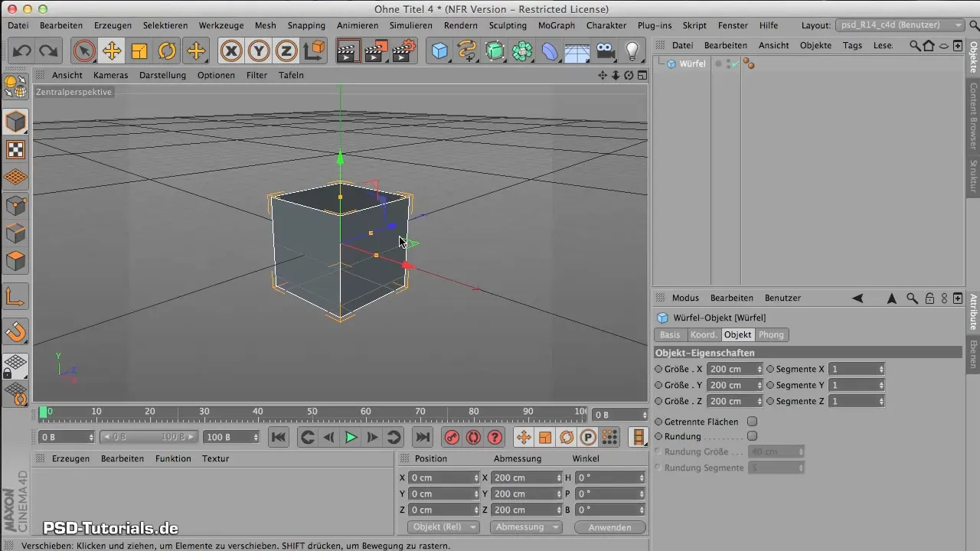Open the Layout dropdown
The height and width of the screenshot is (551, 980).
pyautogui.click(x=901, y=25)
